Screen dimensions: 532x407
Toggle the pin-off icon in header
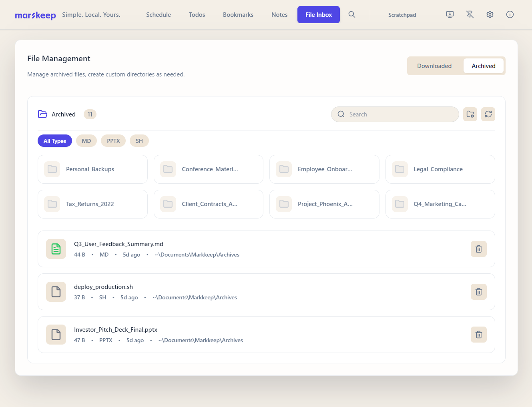click(x=470, y=14)
